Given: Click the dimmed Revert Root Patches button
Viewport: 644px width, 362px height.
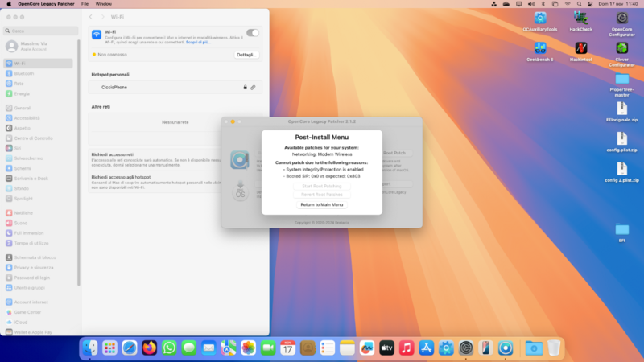Looking at the screenshot, I should (x=321, y=195).
